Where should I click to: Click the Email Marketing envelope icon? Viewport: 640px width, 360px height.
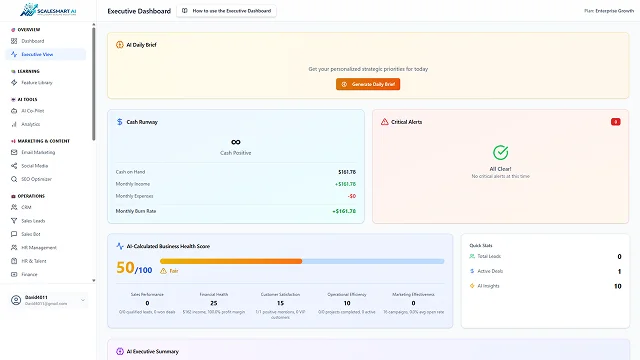point(14,152)
